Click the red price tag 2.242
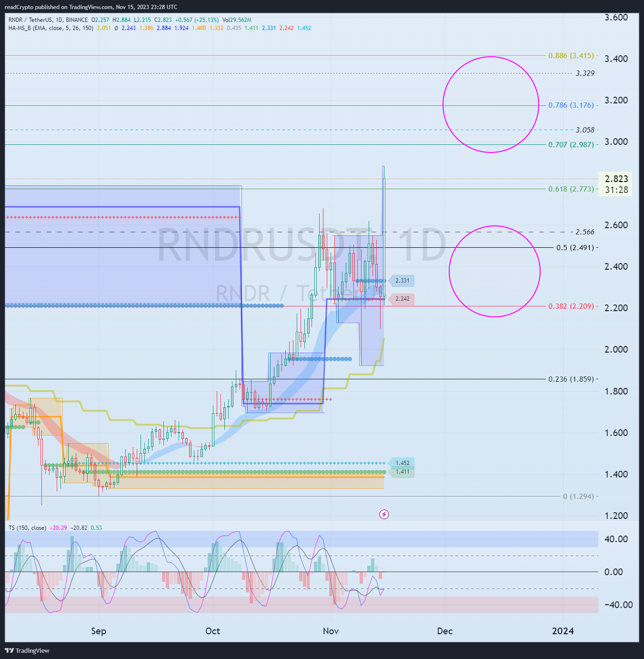 402,299
